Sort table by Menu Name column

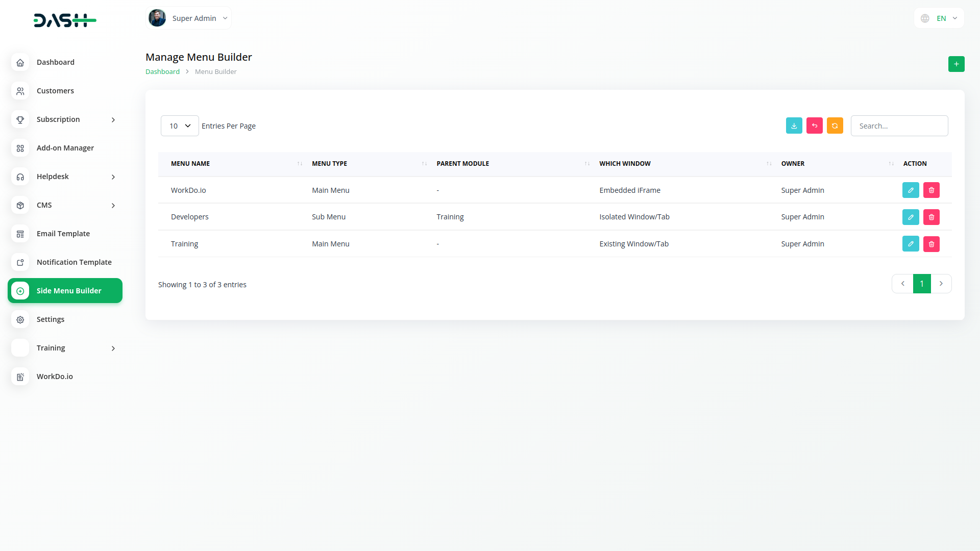190,164
